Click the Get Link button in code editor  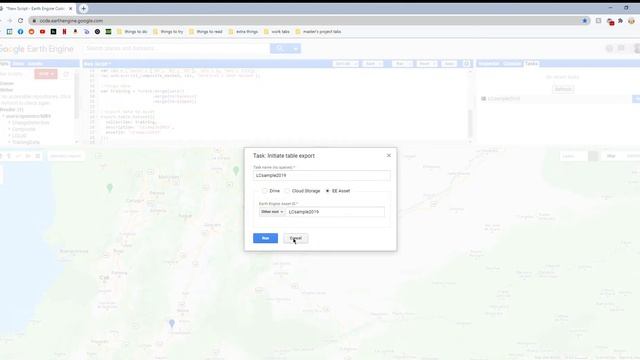click(345, 64)
